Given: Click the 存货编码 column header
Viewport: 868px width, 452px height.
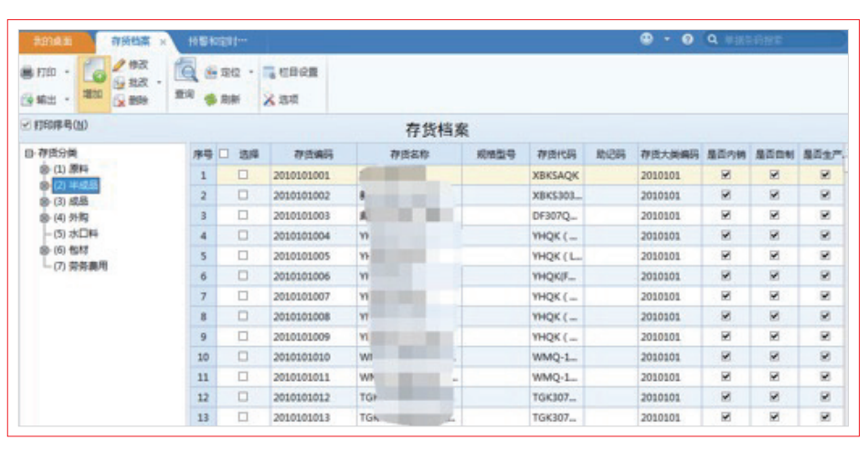Looking at the screenshot, I should pyautogui.click(x=312, y=154).
